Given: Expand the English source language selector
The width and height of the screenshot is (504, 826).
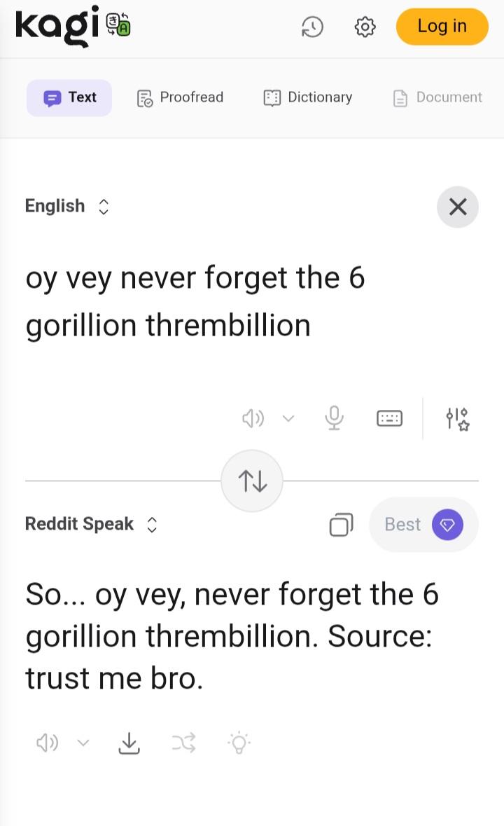Looking at the screenshot, I should point(67,206).
